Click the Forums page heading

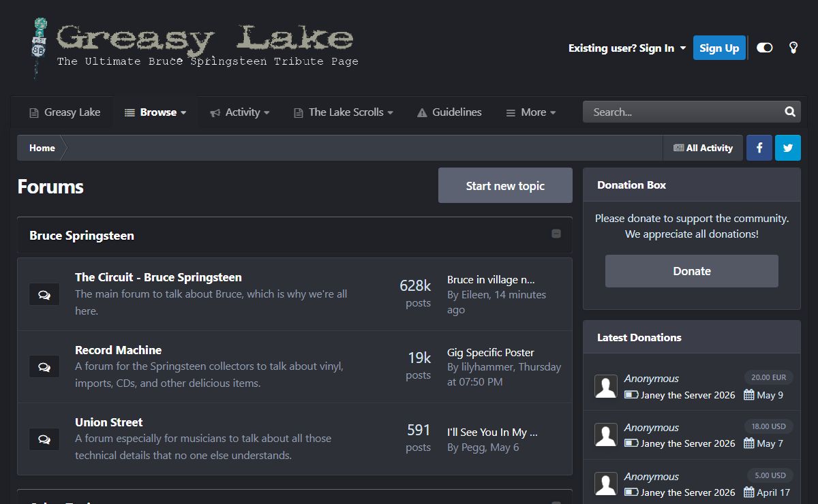click(50, 187)
